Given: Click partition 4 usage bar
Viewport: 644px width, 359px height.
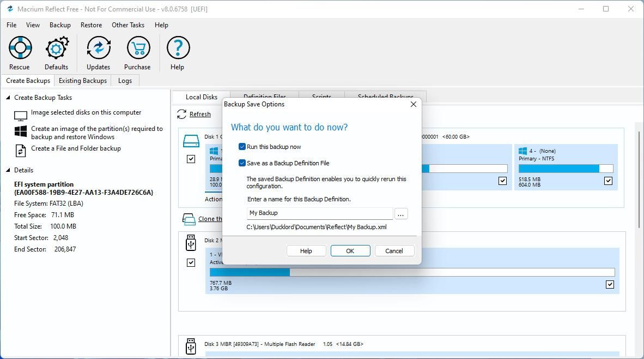Looking at the screenshot, I should coord(566,169).
